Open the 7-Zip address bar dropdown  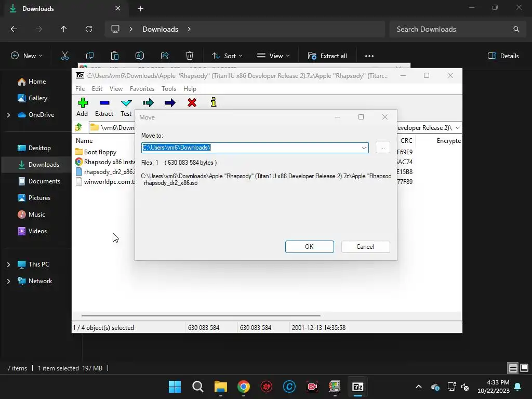[458, 128]
